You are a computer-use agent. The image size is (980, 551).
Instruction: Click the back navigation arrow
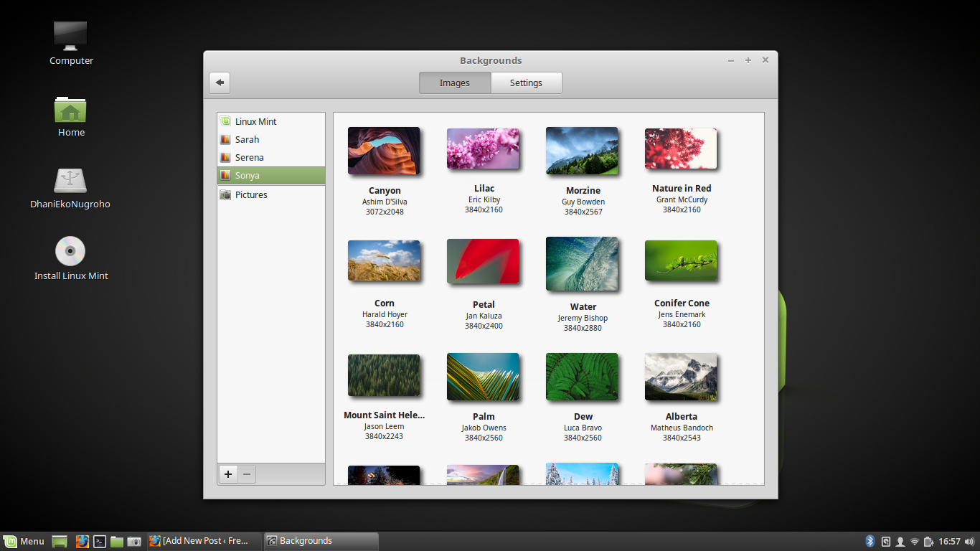tap(220, 83)
